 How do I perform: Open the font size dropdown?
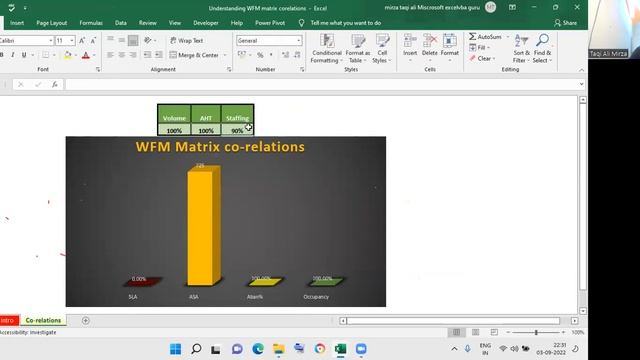coord(72,40)
